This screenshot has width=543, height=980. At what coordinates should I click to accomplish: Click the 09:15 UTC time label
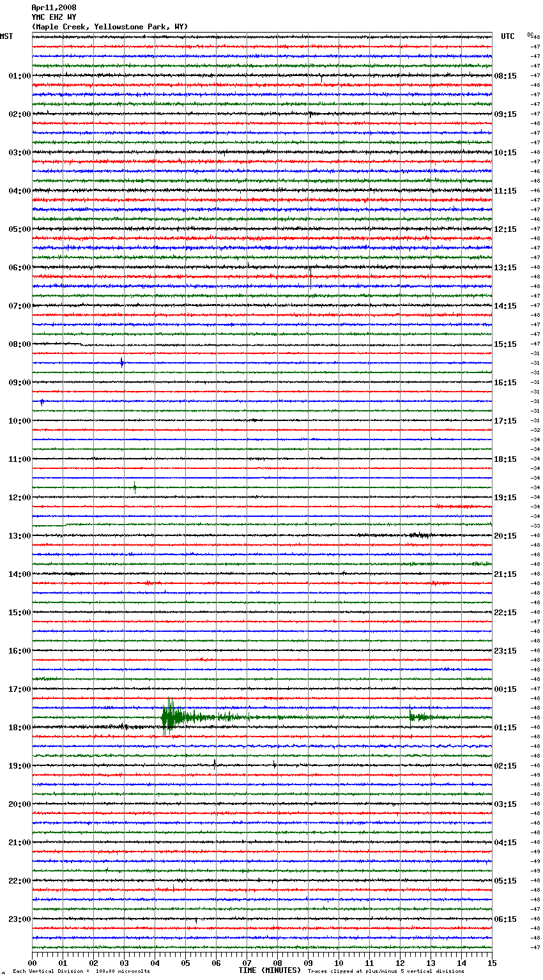click(505, 114)
